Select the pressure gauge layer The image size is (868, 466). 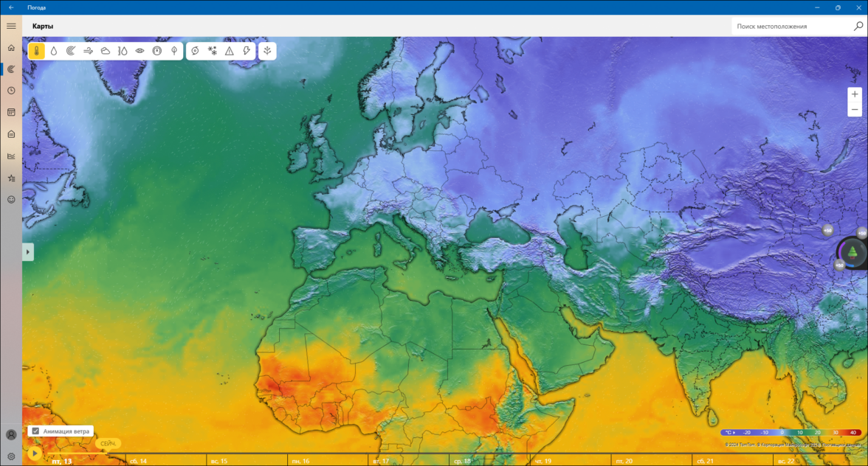tap(157, 51)
